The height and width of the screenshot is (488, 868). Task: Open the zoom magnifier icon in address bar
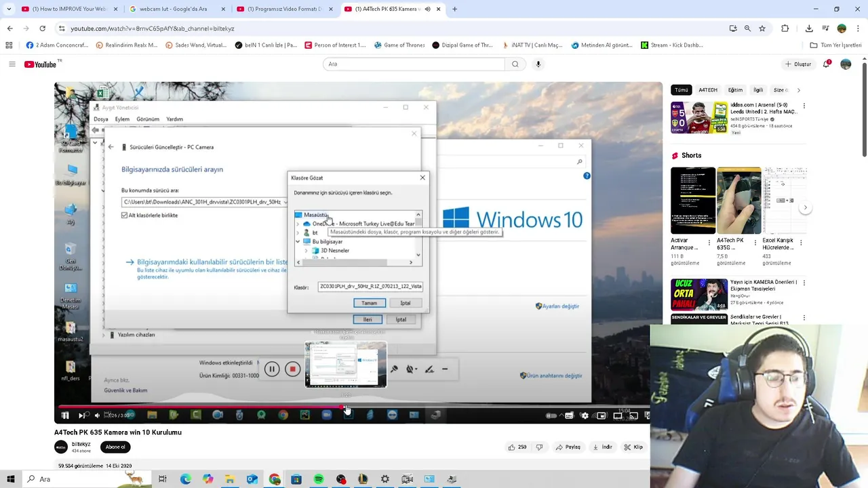point(747,28)
